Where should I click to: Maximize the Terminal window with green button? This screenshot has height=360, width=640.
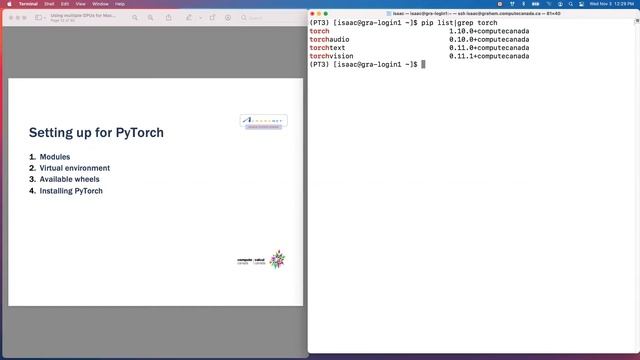(x=325, y=13)
